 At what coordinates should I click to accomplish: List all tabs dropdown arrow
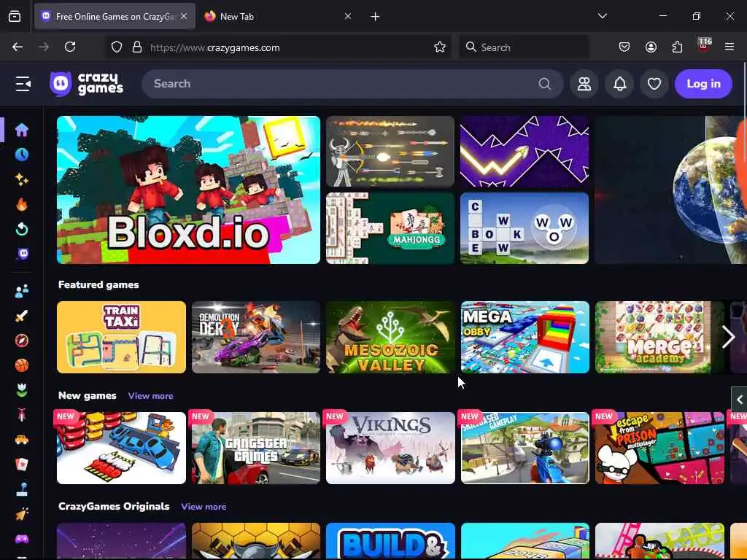tap(602, 16)
